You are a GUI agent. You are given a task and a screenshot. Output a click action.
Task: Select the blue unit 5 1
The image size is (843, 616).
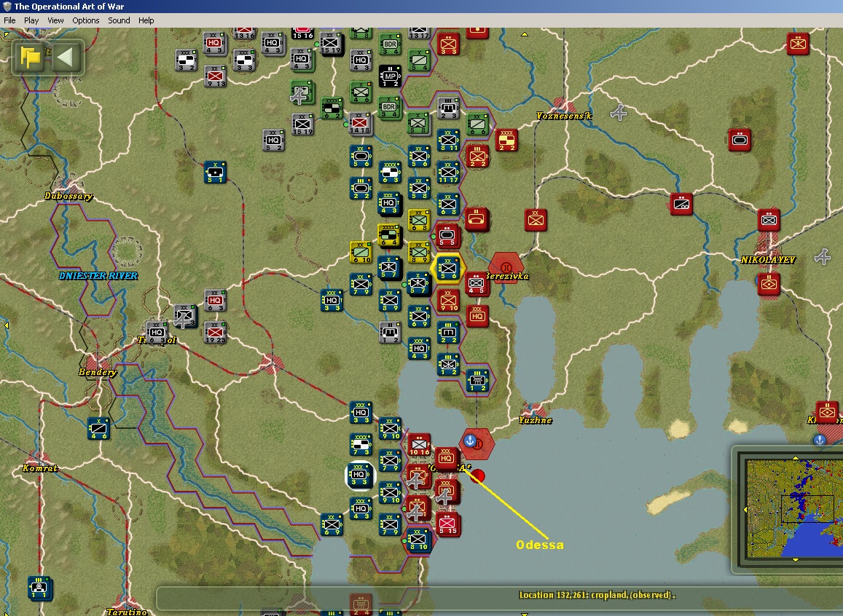pos(215,173)
